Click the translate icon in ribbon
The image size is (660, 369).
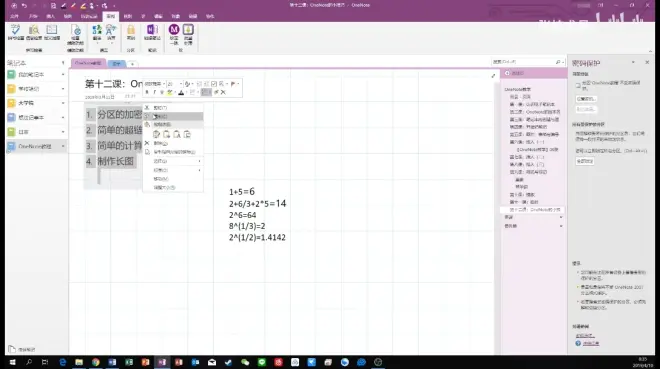point(97,30)
